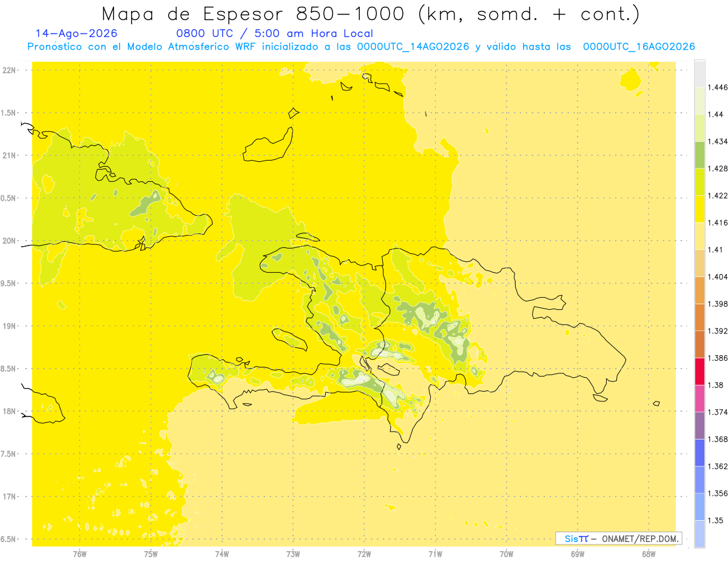Click the latitude label 22N

point(10,70)
